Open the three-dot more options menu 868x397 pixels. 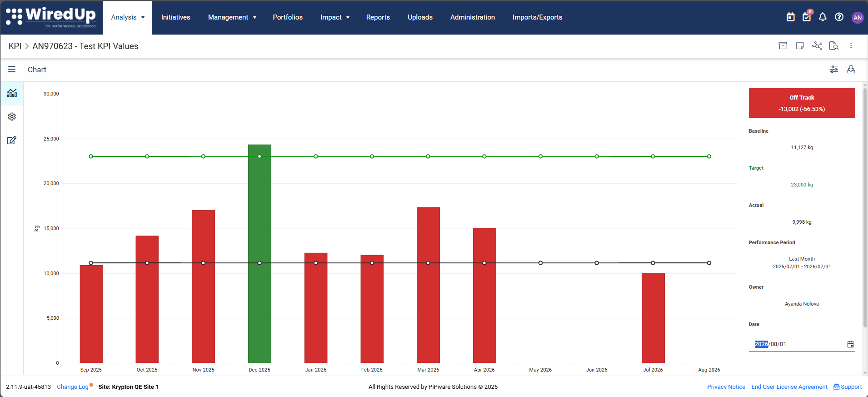(851, 45)
